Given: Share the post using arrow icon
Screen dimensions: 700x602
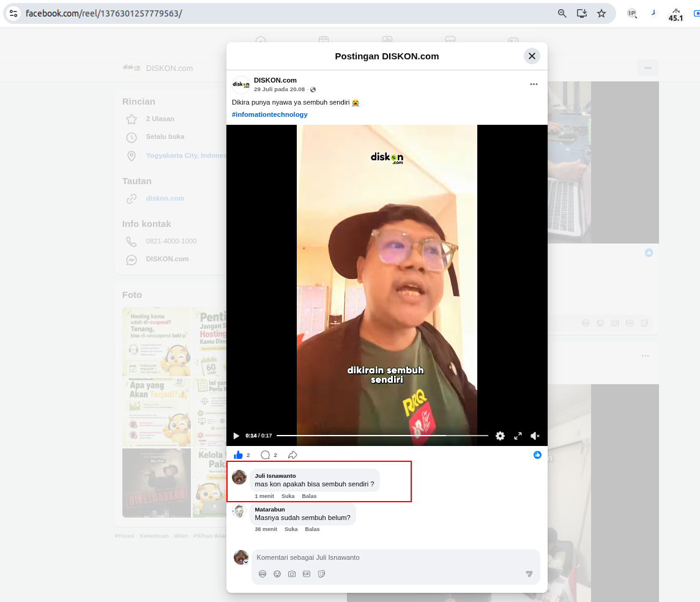Looking at the screenshot, I should coord(292,455).
